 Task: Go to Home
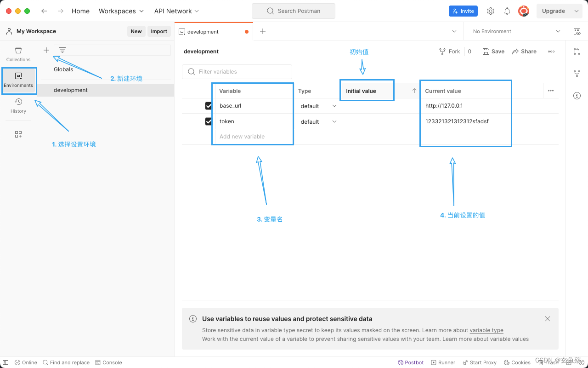pos(80,11)
